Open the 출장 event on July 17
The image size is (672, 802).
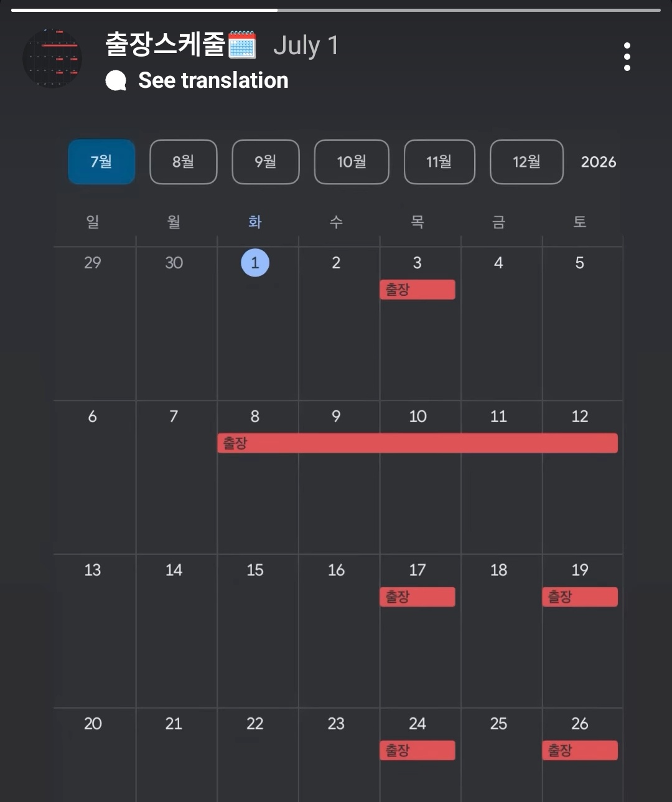pos(418,597)
